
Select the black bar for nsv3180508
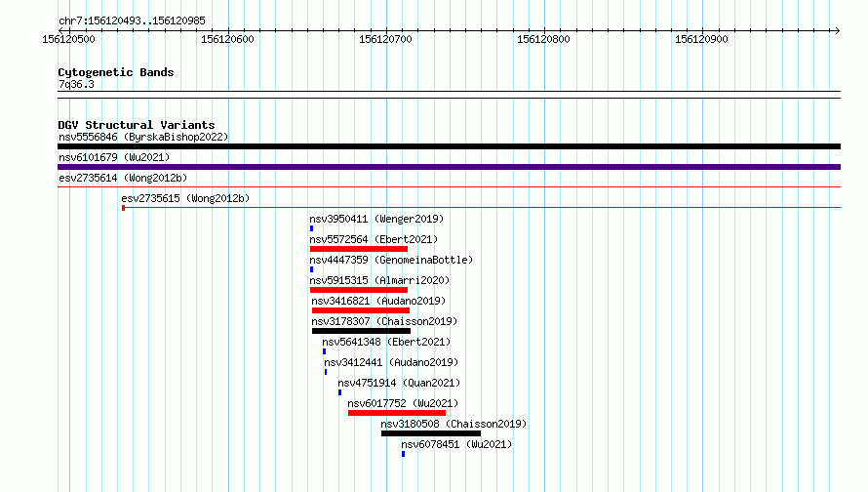click(x=431, y=433)
